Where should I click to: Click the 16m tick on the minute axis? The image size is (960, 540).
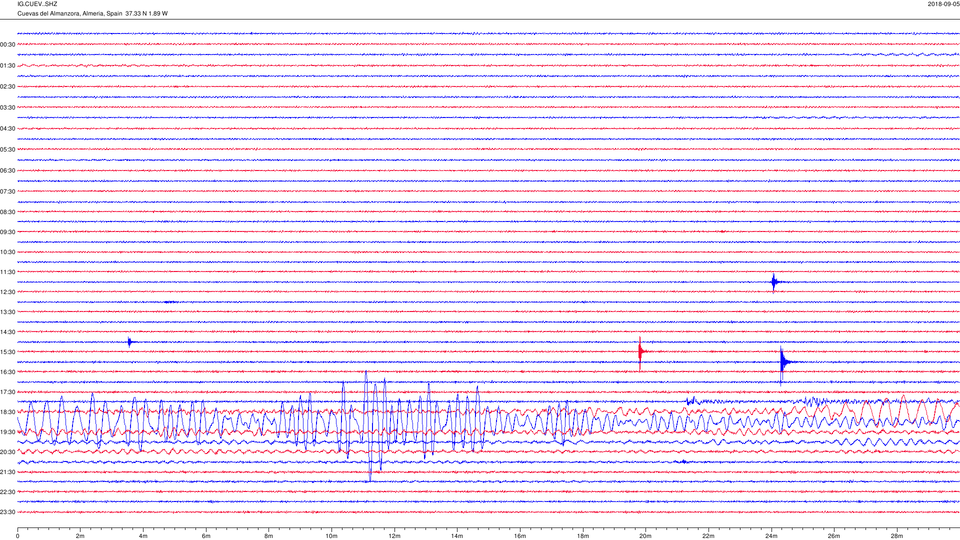click(520, 536)
